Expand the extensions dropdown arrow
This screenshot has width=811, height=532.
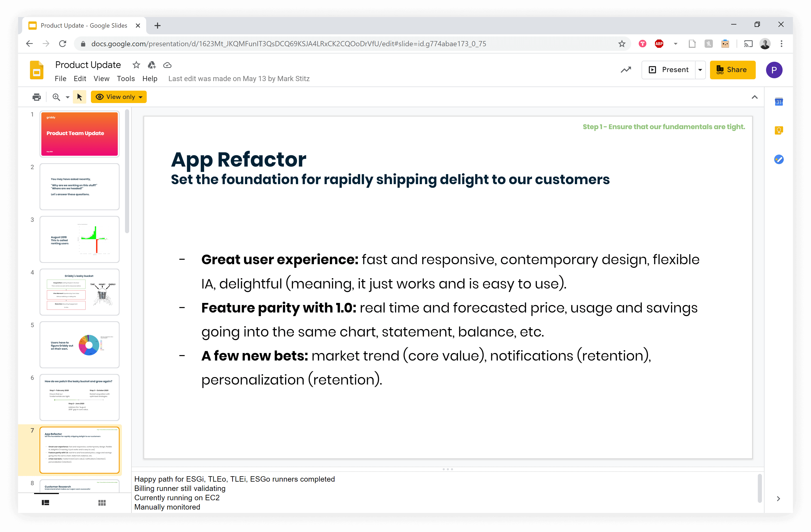click(675, 44)
